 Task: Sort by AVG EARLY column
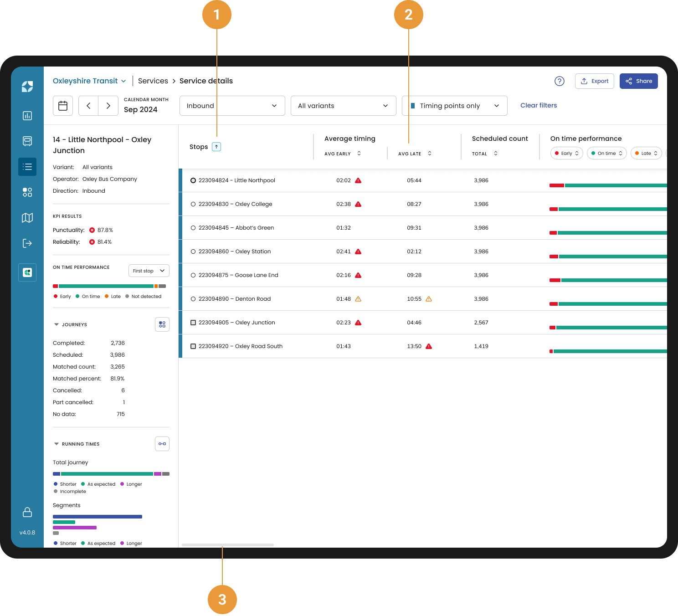(359, 154)
